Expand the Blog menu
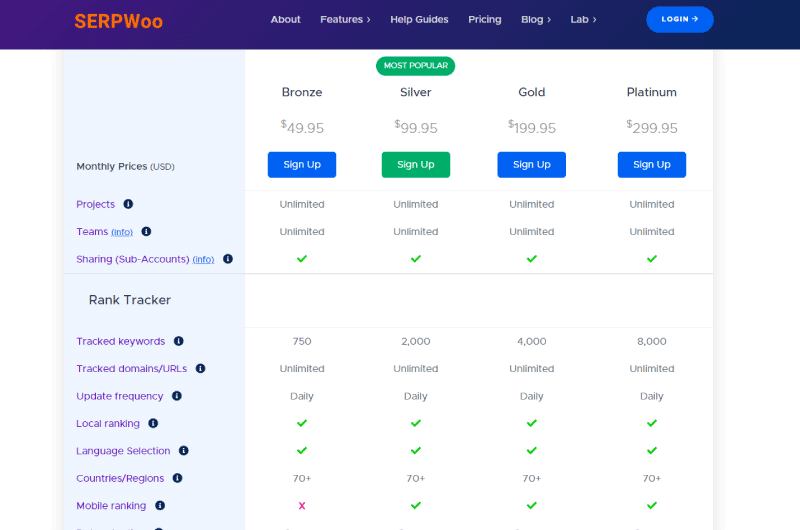The image size is (800, 530). [536, 19]
